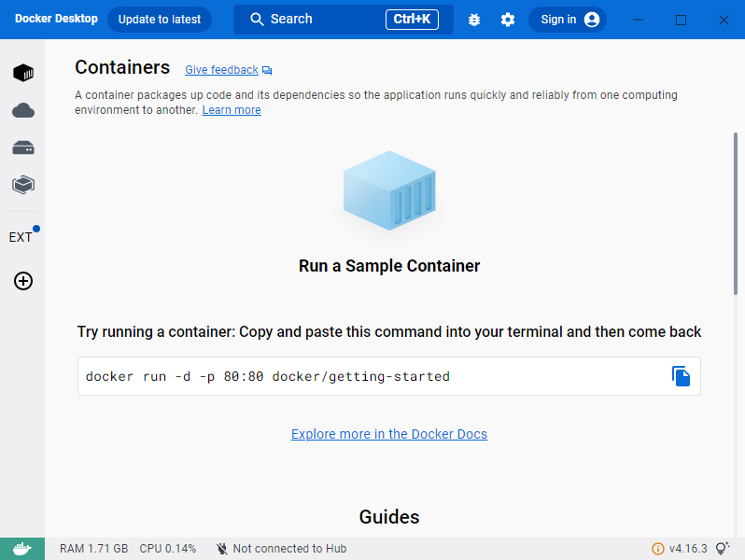Screen dimensions: 745x560
Task: Open the Dev Environments box icon
Action: tap(22, 185)
